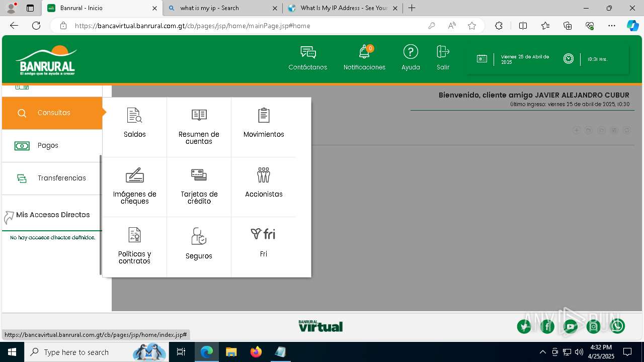
Task: Open Task View on taskbar
Action: [181, 352]
